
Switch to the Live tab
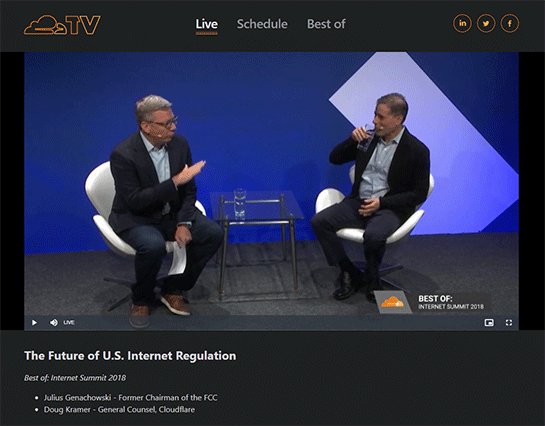(206, 24)
